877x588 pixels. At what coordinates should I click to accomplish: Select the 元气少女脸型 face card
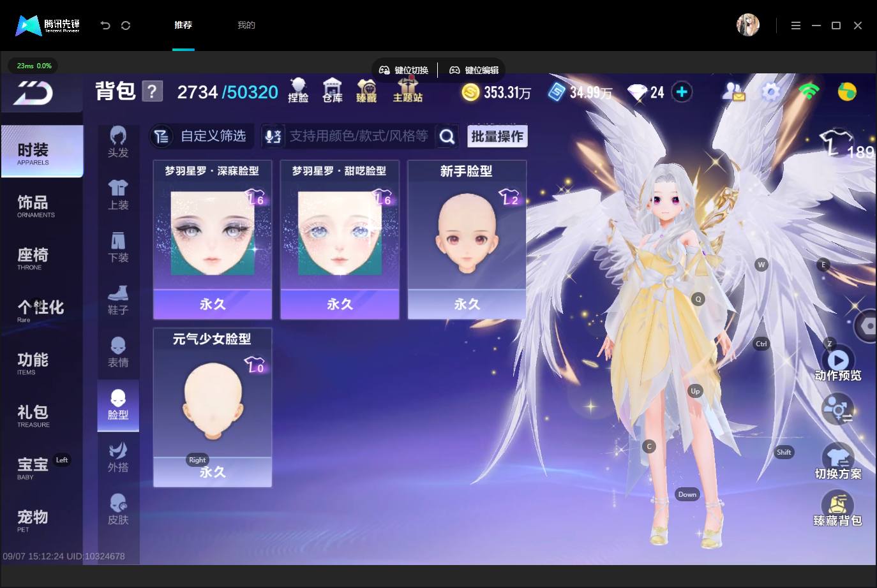[x=213, y=408]
